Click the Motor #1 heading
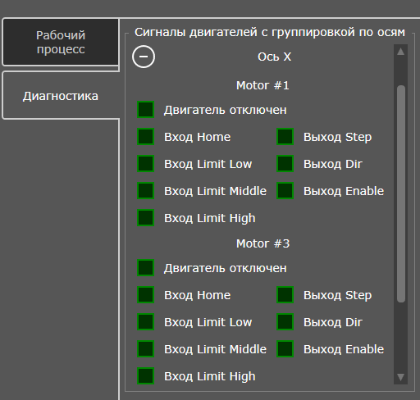This screenshot has width=420, height=400. 263,85
